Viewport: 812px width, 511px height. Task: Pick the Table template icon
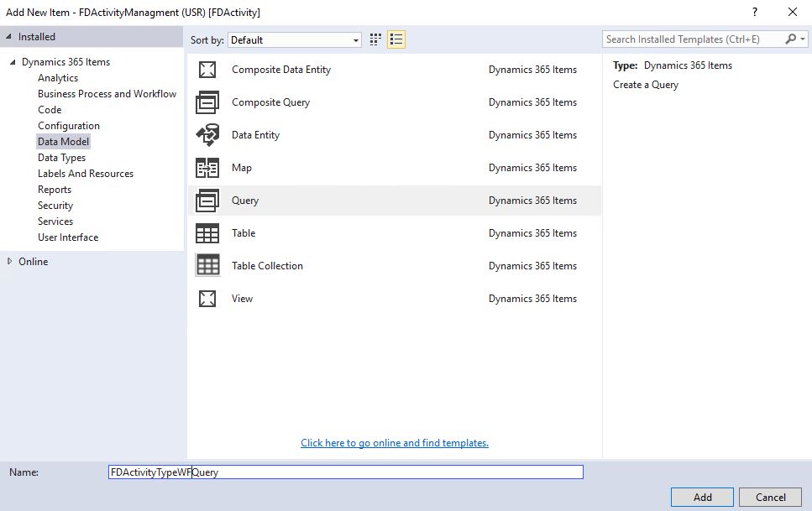click(x=207, y=233)
